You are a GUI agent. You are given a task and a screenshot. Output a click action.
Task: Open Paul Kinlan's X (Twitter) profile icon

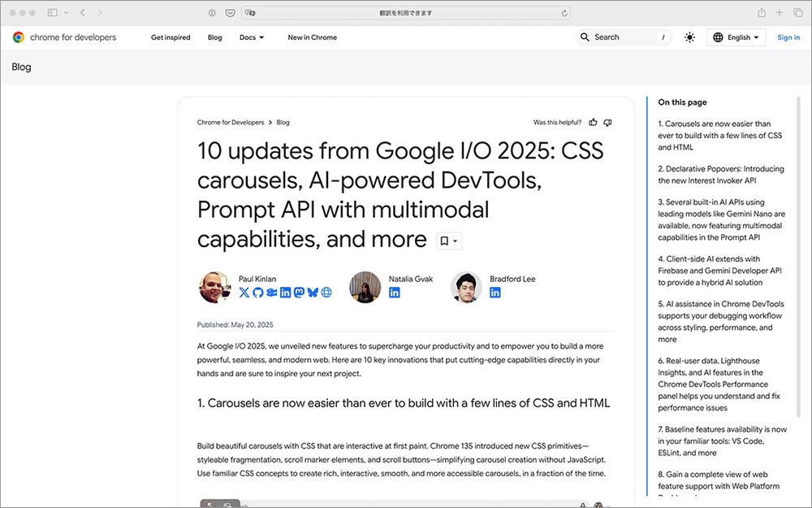[x=244, y=293]
